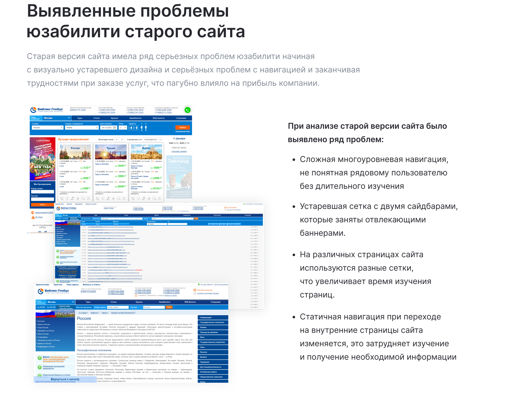Click the Номер заявки input in bottom screenshot
The image size is (515, 420).
[117, 307]
